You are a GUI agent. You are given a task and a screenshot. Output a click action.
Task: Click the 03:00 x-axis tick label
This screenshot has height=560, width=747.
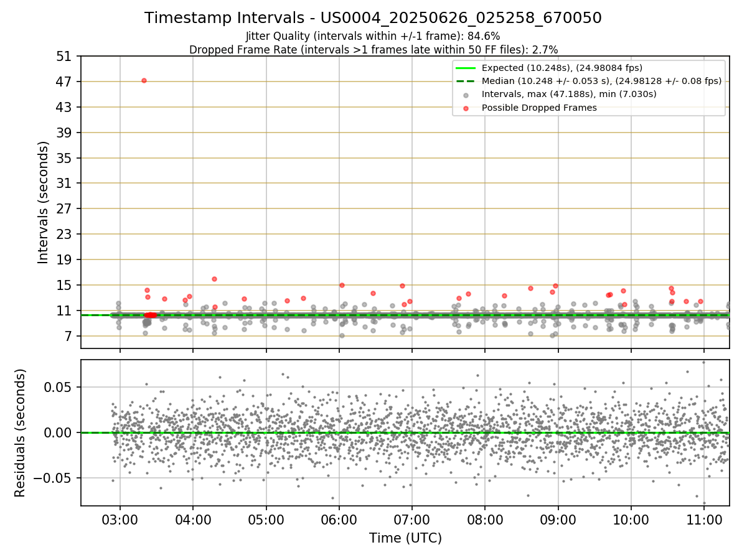tap(120, 519)
